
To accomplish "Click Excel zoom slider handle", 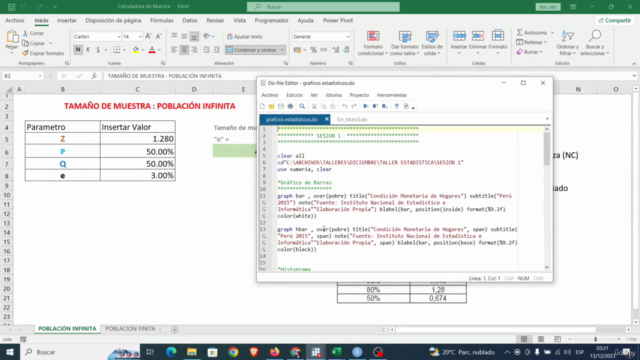I will click(x=596, y=339).
